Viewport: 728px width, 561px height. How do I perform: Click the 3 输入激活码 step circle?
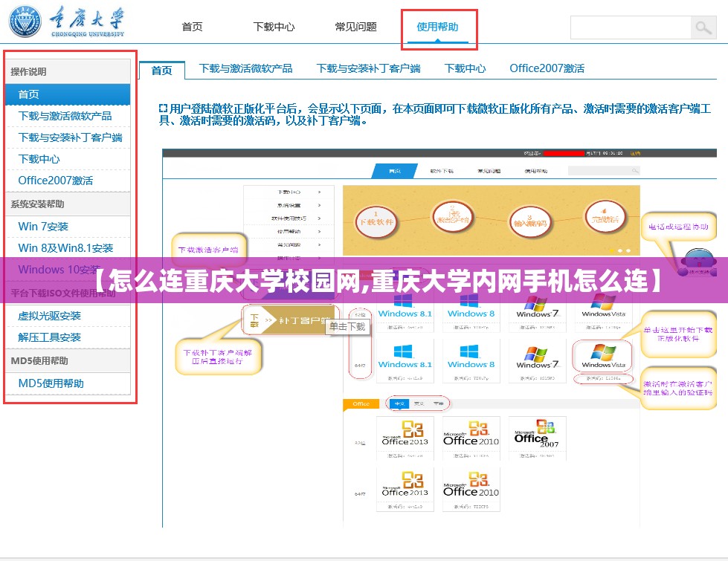coord(529,222)
